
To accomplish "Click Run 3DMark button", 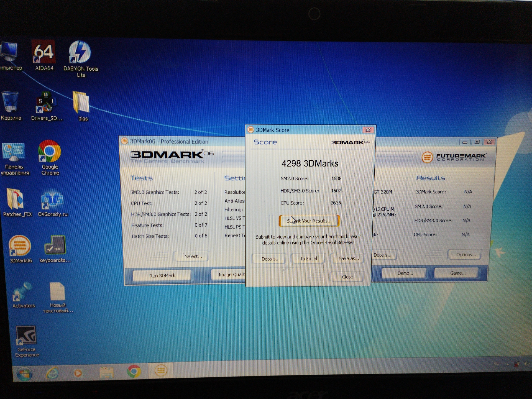I will pos(162,275).
